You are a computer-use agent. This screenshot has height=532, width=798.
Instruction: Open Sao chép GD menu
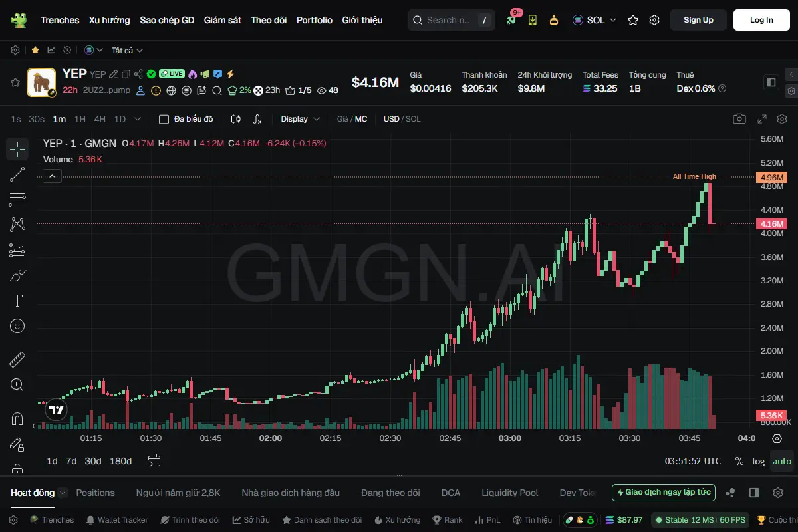click(x=167, y=20)
